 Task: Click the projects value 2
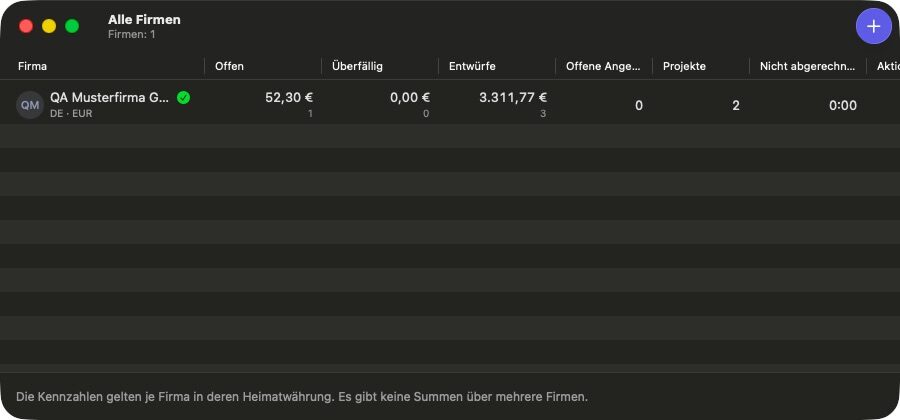pyautogui.click(x=736, y=106)
